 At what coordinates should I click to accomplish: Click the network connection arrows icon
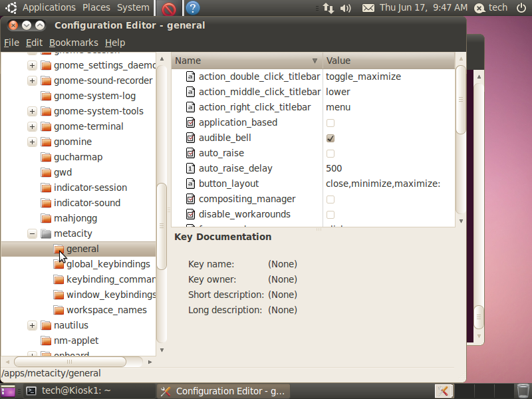329,8
